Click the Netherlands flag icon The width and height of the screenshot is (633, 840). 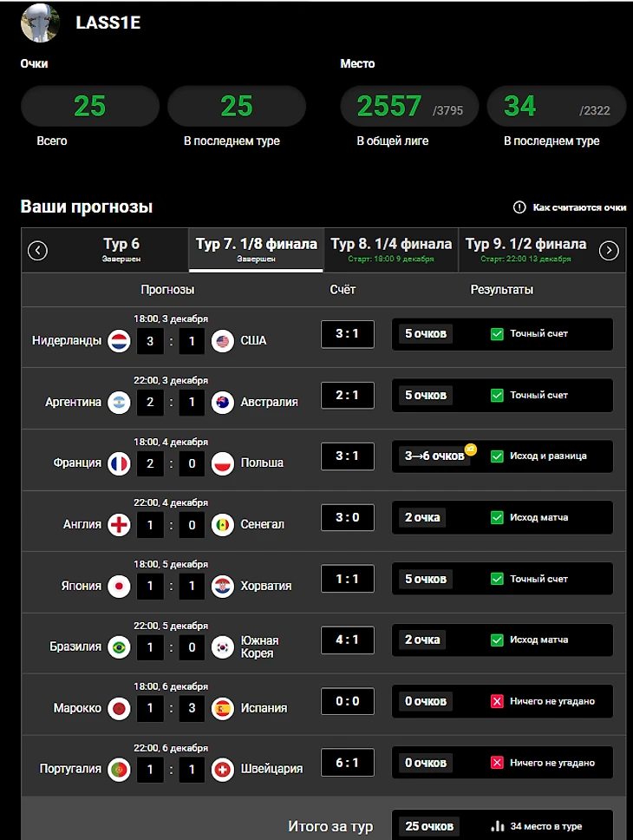tap(119, 341)
